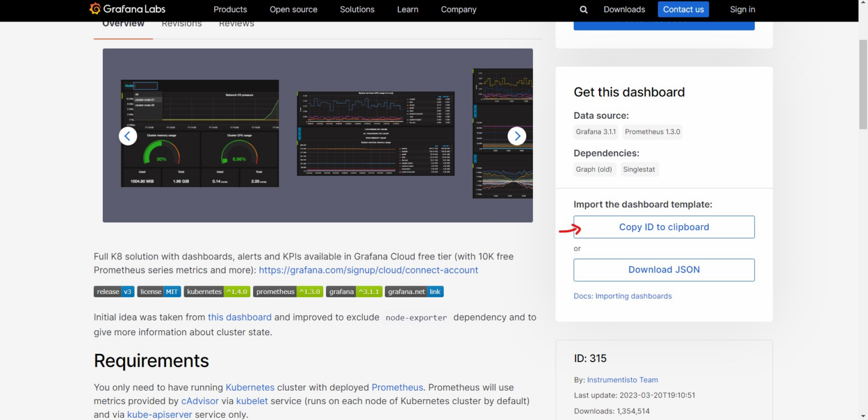Go back a screenshot with left chevron arrow
This screenshot has height=420, width=868.
(x=128, y=136)
